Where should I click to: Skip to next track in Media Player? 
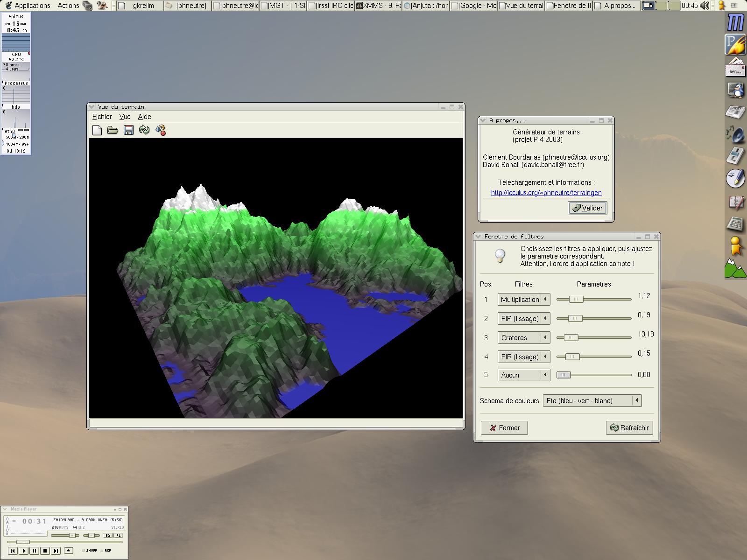[x=56, y=551]
